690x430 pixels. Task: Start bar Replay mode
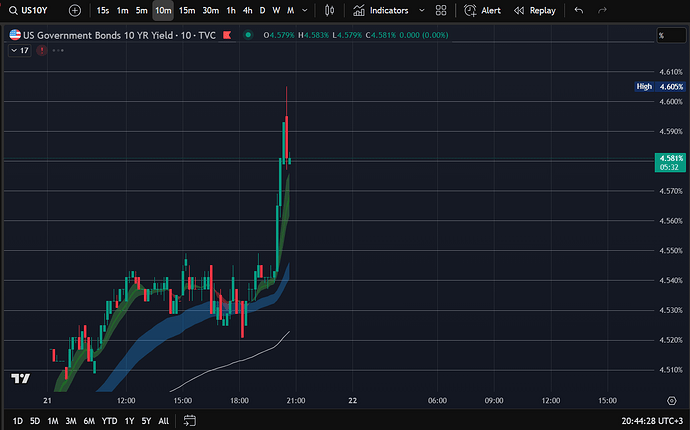[535, 10]
